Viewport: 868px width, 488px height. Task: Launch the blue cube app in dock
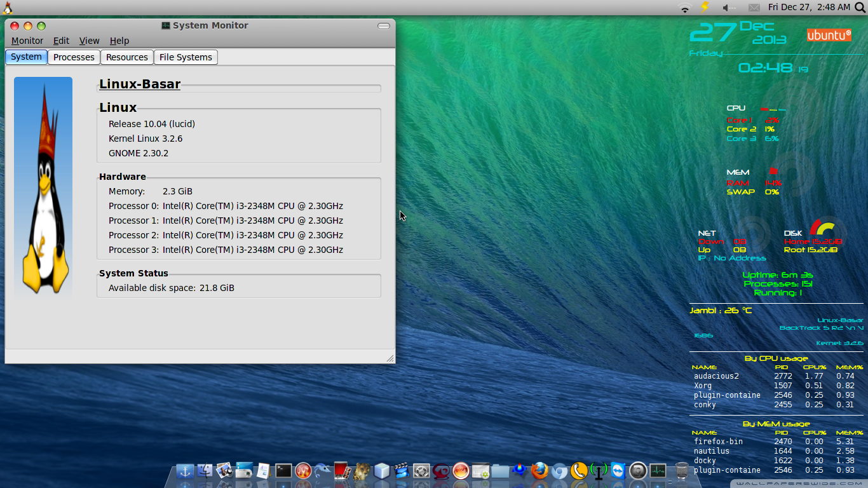tap(382, 471)
